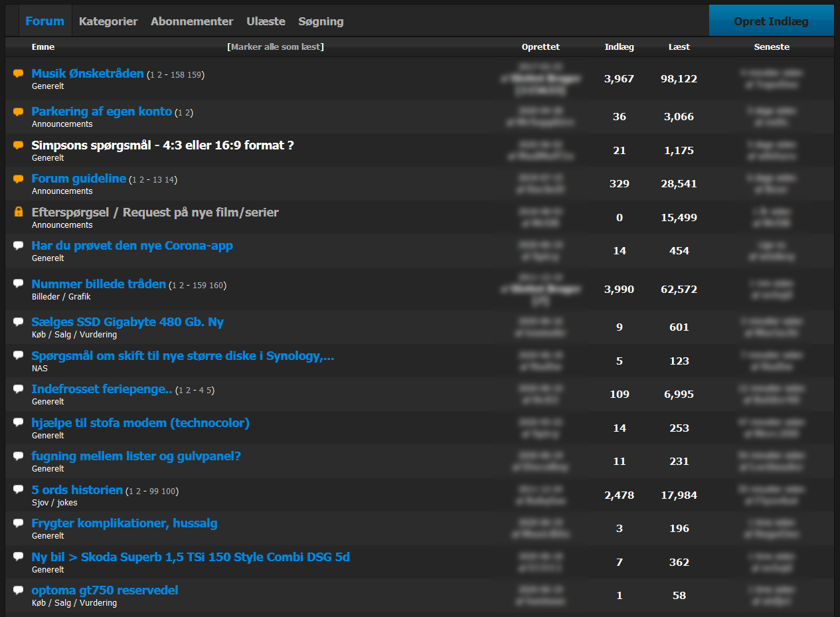Click the orange bubble icon beside Musik Ønsketråden
Screen dimensions: 840x617
tap(19, 74)
